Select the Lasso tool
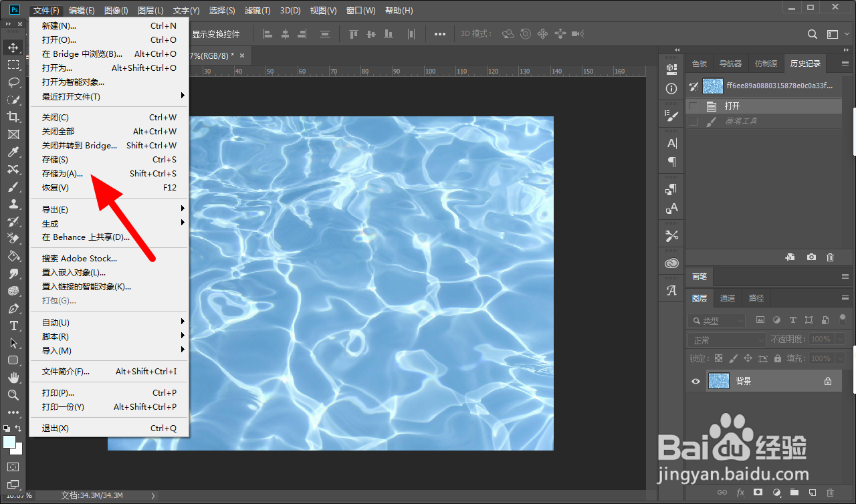This screenshot has height=504, width=856. click(x=13, y=82)
